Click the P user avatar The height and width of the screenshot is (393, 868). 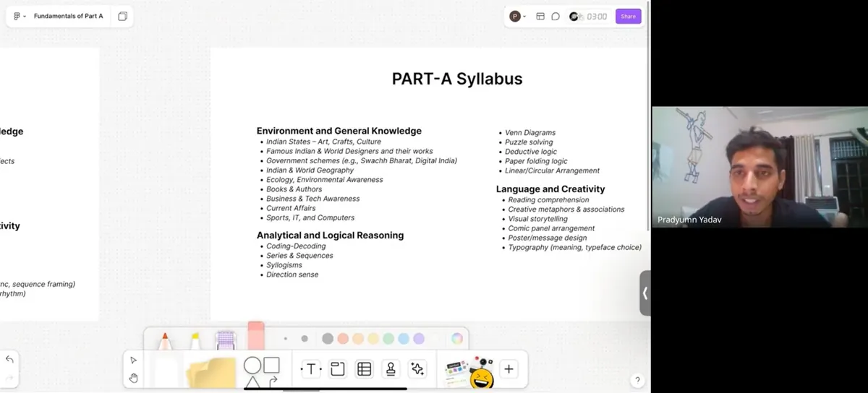coord(515,16)
